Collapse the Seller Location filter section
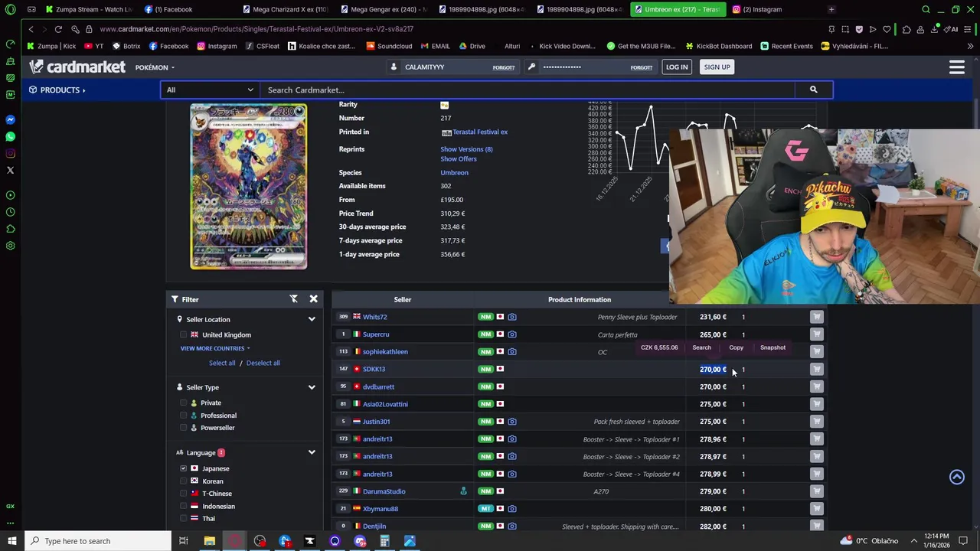Image resolution: width=980 pixels, height=551 pixels. 312,319
